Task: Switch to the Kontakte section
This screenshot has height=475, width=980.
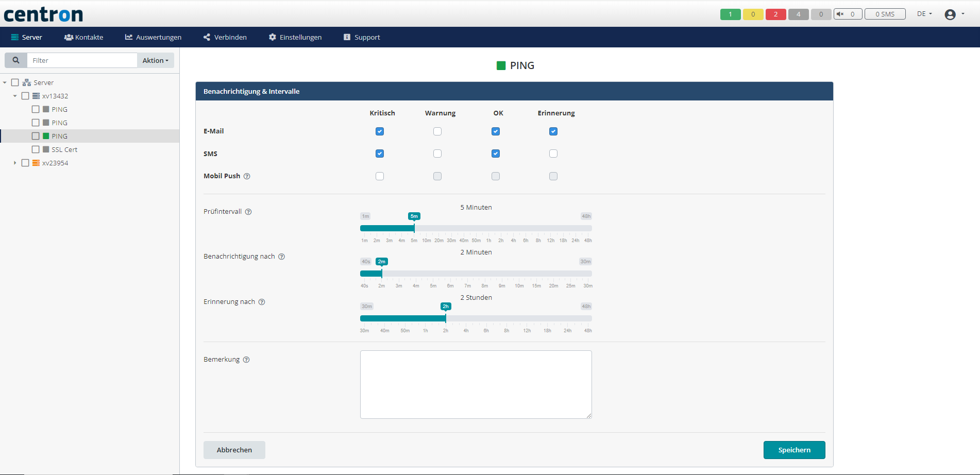Action: 83,37
